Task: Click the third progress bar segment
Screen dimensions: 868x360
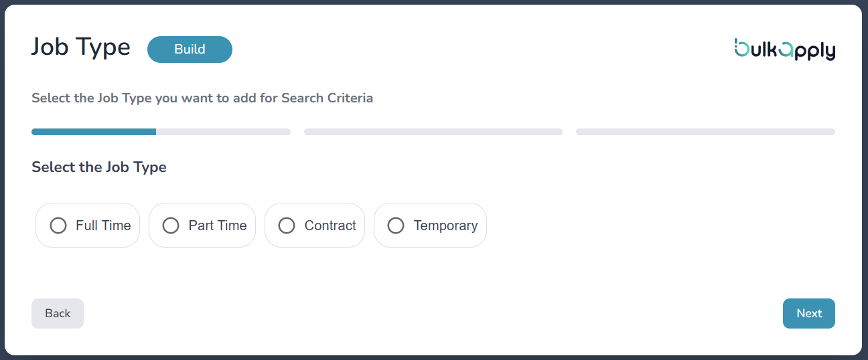Action: click(705, 132)
